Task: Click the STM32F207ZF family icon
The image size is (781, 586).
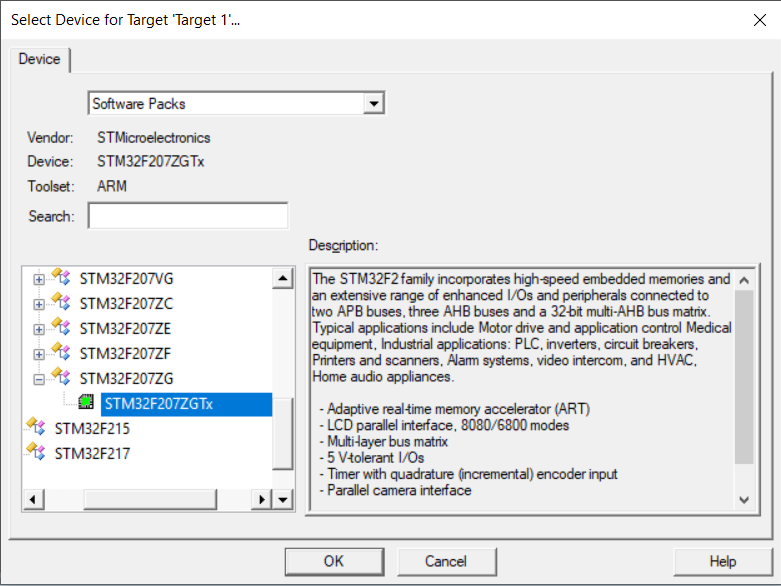Action: tap(61, 351)
